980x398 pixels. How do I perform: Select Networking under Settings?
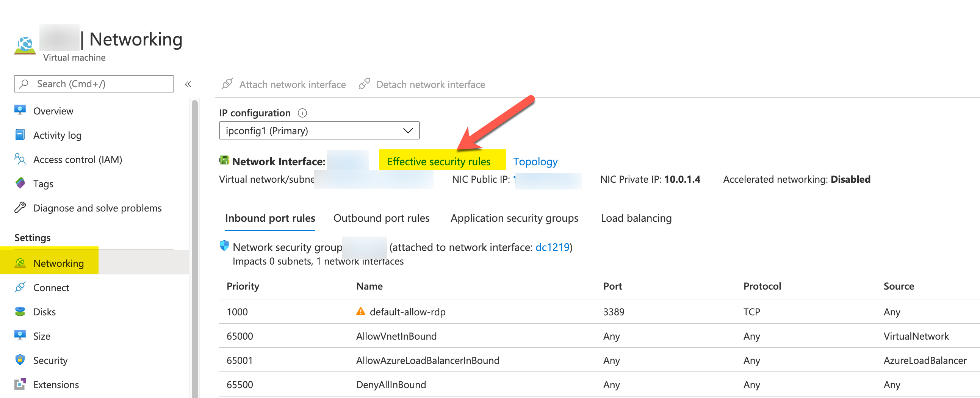pyautogui.click(x=59, y=263)
